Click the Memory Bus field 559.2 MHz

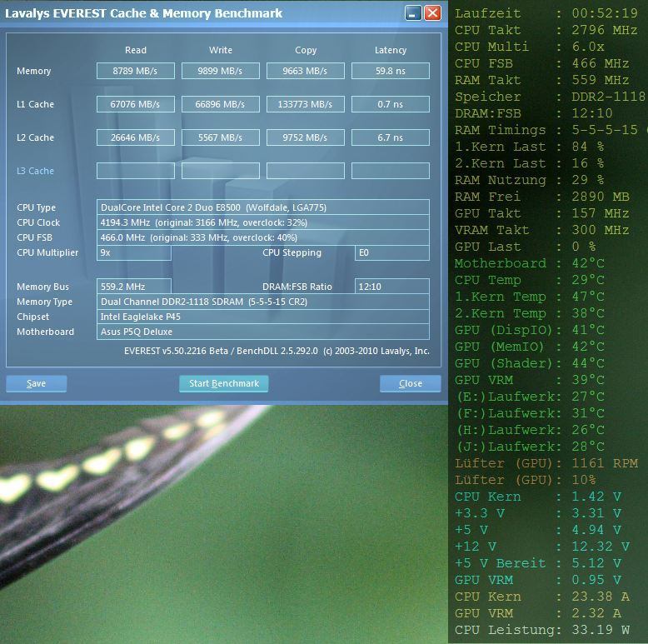[x=134, y=287]
